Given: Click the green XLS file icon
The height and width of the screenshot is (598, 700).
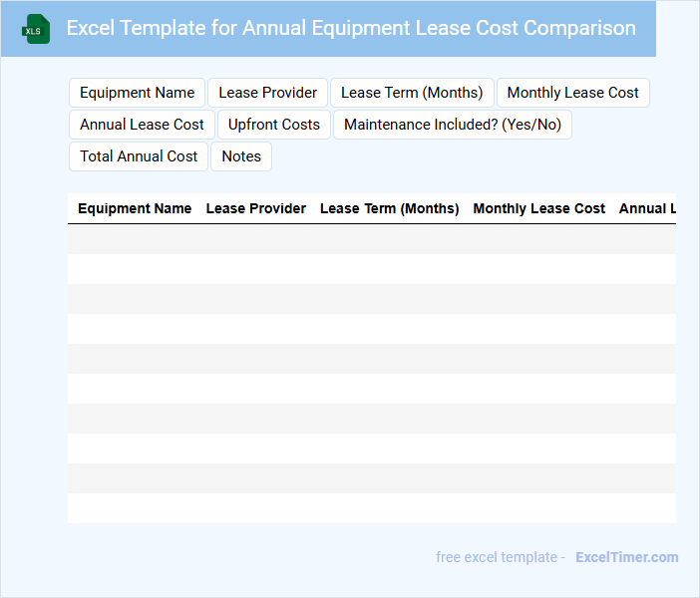Looking at the screenshot, I should point(36,29).
